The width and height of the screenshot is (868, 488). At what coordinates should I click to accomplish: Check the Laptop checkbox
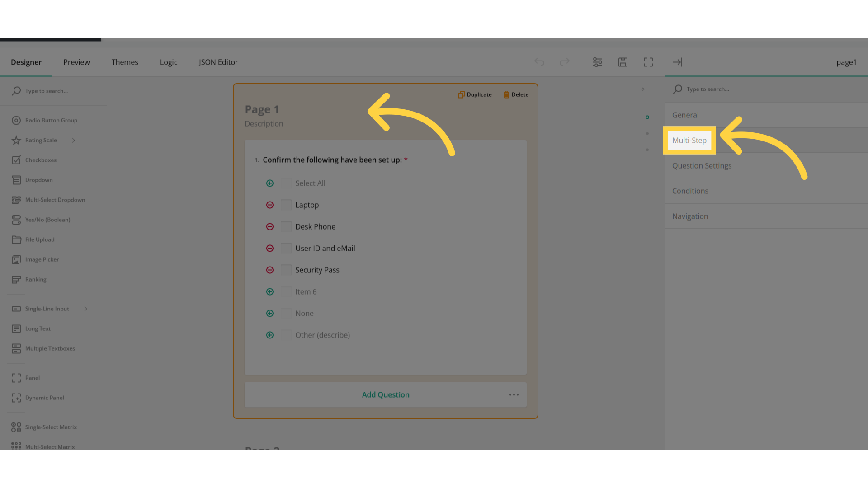click(286, 205)
